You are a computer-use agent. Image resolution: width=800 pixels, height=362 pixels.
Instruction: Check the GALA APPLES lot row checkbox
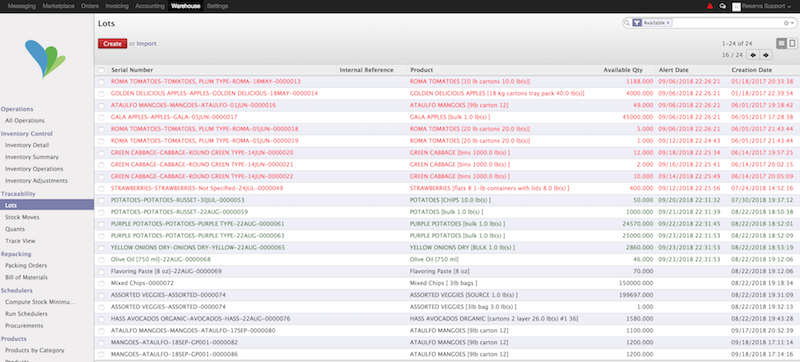click(x=101, y=117)
